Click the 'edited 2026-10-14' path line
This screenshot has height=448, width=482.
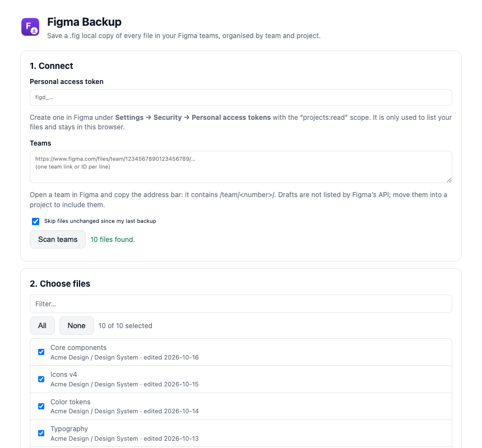click(124, 411)
